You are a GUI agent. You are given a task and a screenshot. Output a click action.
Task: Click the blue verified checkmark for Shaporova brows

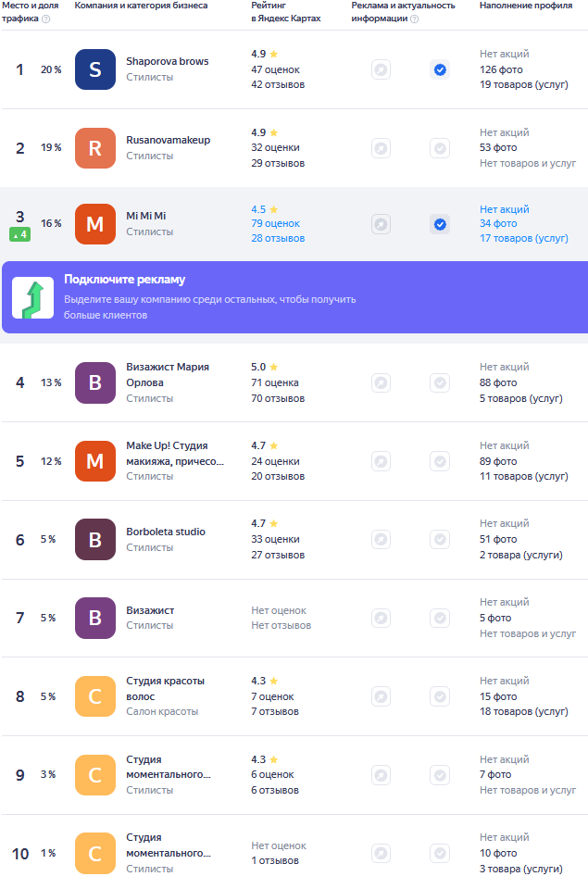(440, 69)
